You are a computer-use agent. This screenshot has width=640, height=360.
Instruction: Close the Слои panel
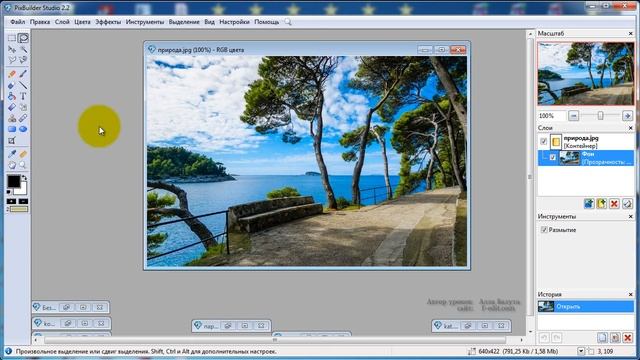click(x=631, y=128)
